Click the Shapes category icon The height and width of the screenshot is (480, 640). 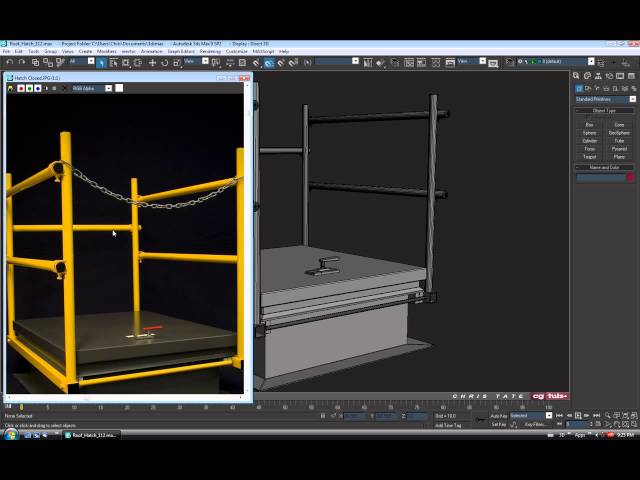pyautogui.click(x=587, y=88)
